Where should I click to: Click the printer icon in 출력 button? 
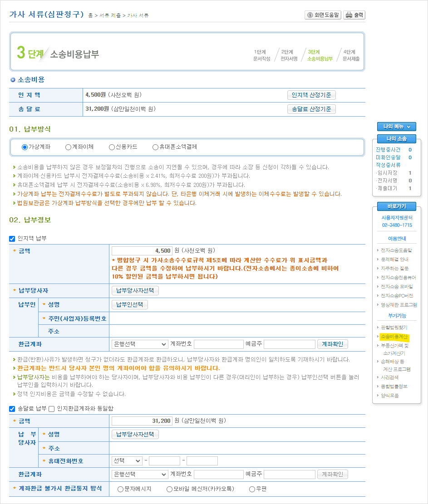pyautogui.click(x=349, y=15)
